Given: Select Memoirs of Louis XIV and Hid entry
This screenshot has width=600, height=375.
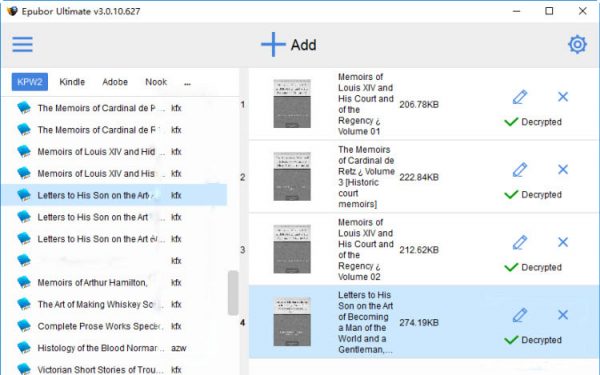Looking at the screenshot, I should (x=114, y=152).
